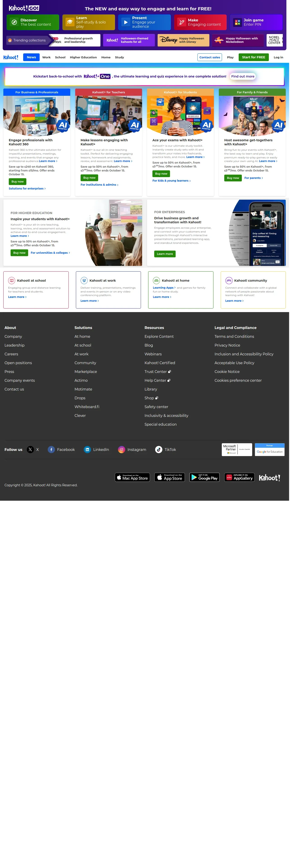Open Nickelodeon Happy Halloween collection
The width and height of the screenshot is (290, 868).
tap(238, 40)
